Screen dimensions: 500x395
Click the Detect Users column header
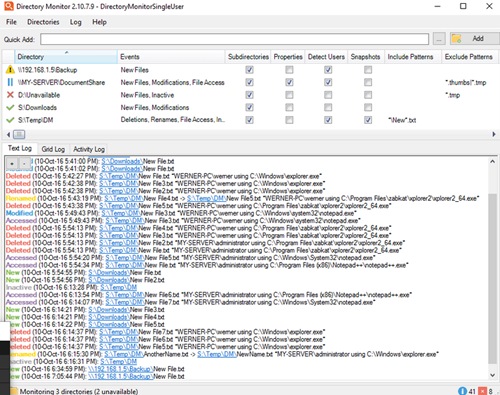(326, 57)
